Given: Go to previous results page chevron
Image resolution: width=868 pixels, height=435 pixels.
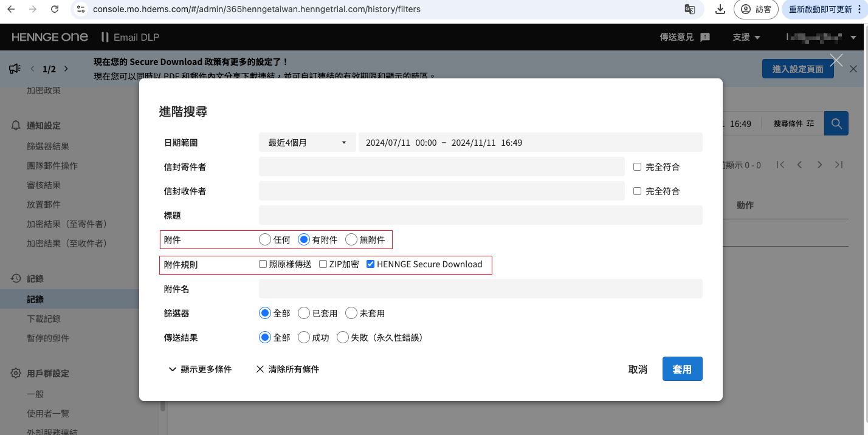Looking at the screenshot, I should (x=800, y=165).
